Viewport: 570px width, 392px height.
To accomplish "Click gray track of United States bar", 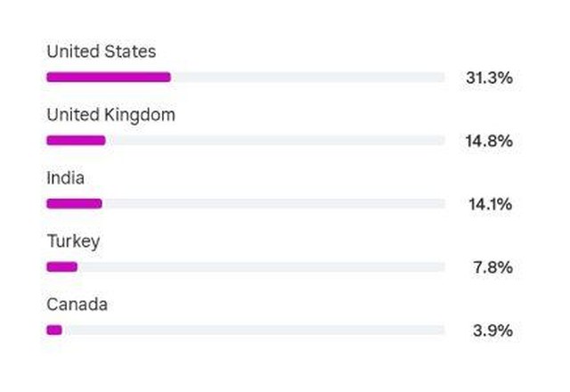I will pyautogui.click(x=308, y=78).
